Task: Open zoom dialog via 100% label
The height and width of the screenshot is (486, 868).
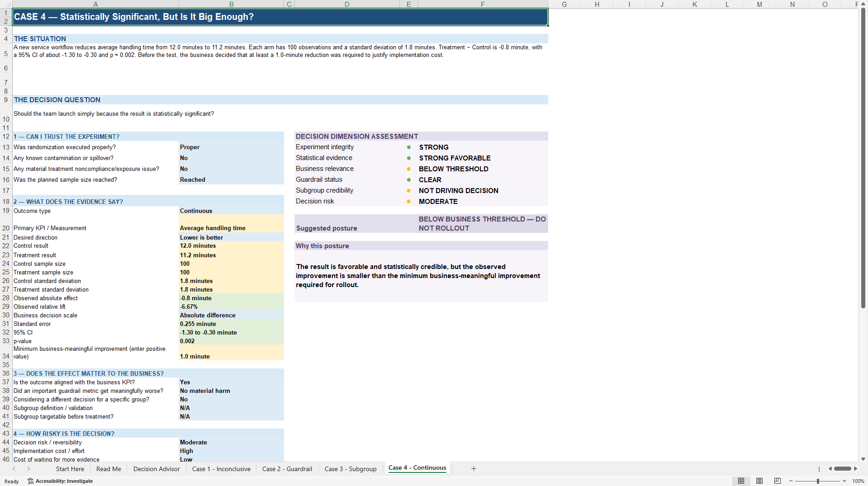Action: point(858,481)
